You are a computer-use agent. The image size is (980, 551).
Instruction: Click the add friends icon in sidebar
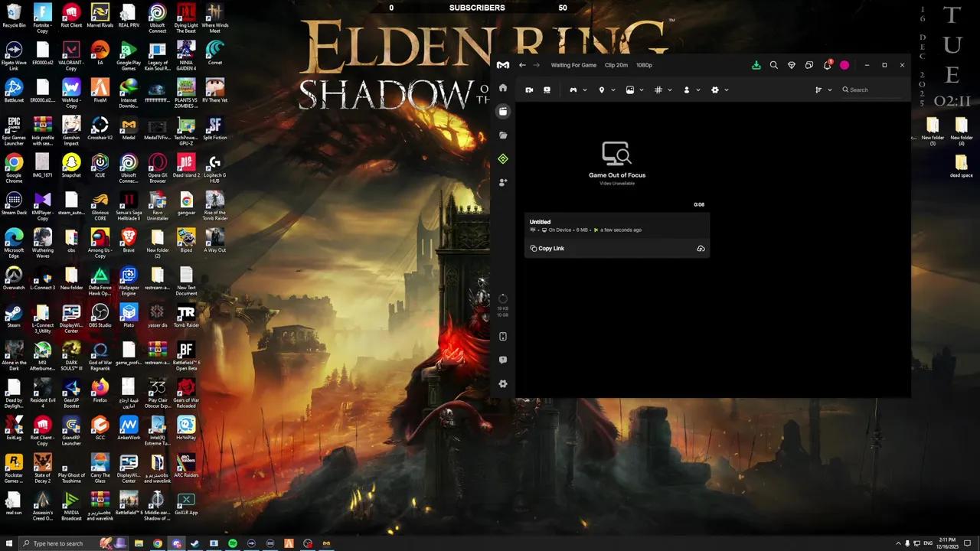[503, 183]
